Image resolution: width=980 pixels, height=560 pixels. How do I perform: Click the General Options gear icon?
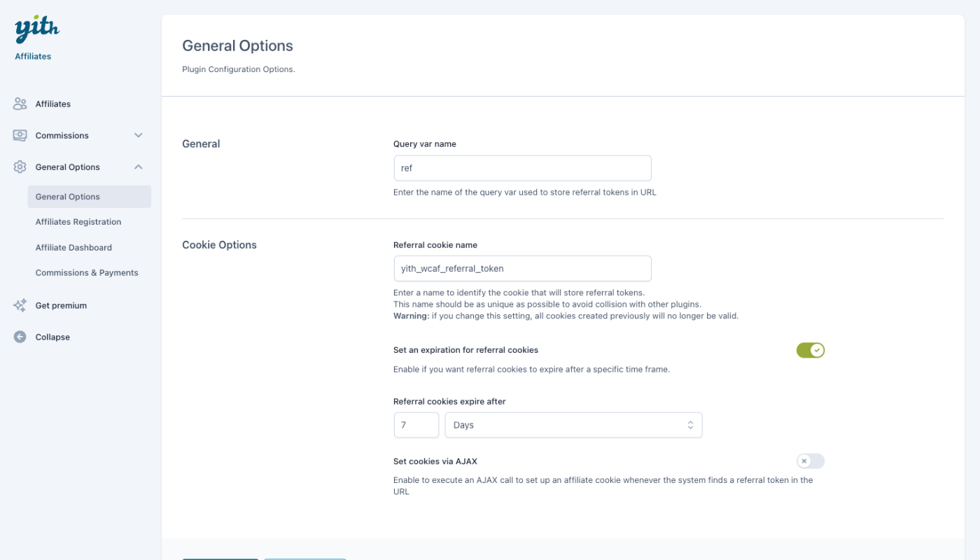tap(20, 167)
